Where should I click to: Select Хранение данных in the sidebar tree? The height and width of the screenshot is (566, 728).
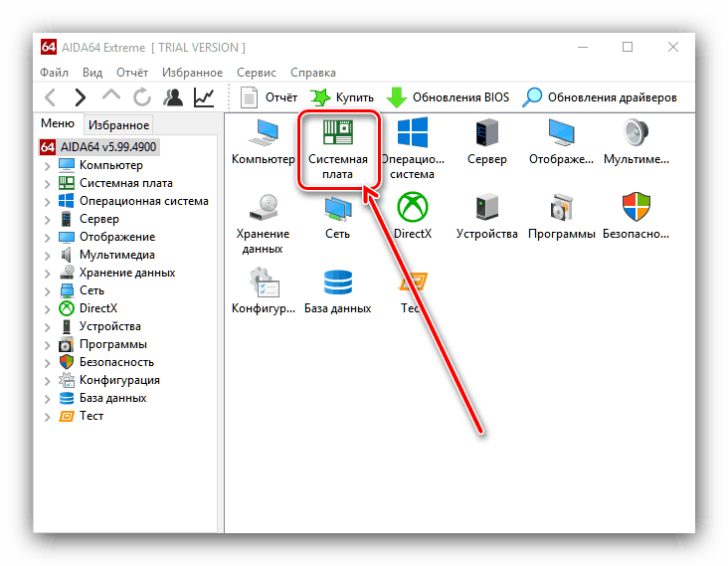coord(117,273)
